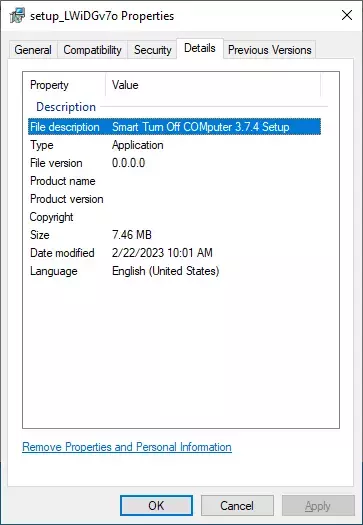The image size is (363, 525).
Task: Switch to the General tab
Action: click(33, 50)
